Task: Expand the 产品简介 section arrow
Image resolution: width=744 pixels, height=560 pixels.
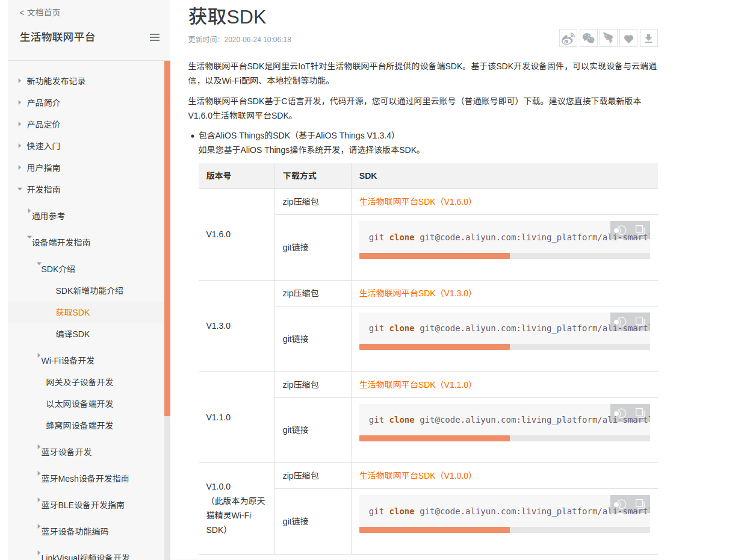Action: tap(20, 102)
